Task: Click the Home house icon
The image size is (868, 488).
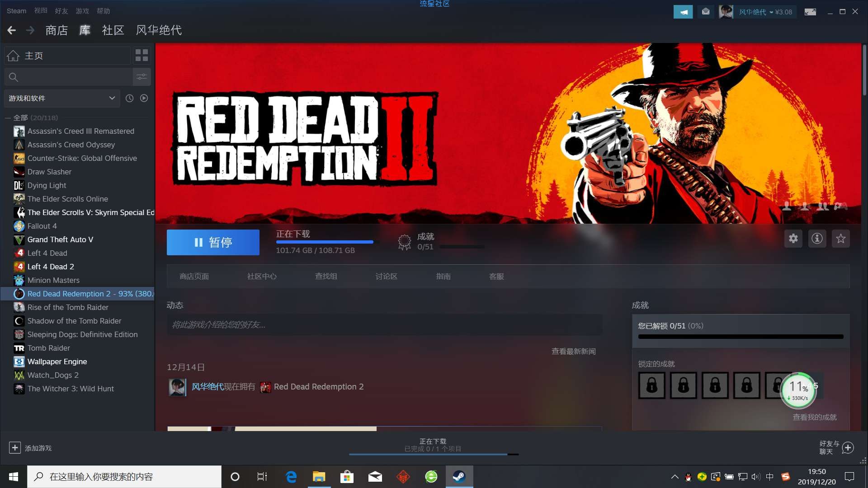Action: click(x=13, y=56)
